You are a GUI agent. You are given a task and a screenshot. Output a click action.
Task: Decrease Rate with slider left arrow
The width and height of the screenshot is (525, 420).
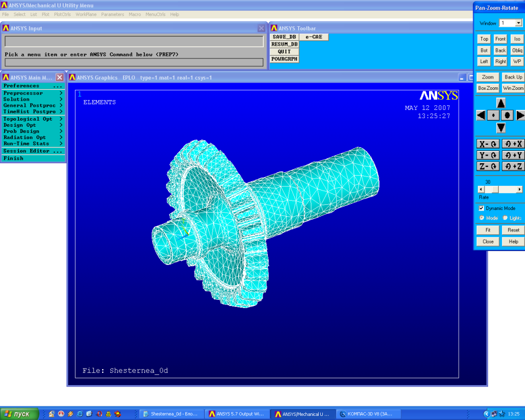(x=481, y=189)
